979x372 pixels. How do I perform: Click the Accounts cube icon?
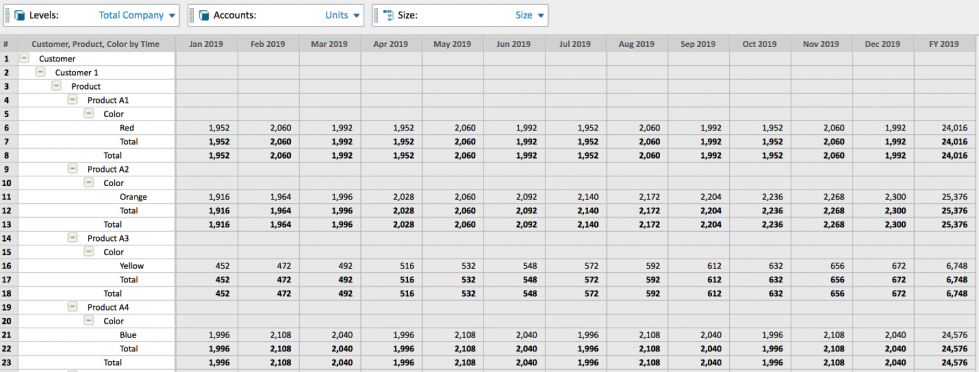[x=204, y=16]
